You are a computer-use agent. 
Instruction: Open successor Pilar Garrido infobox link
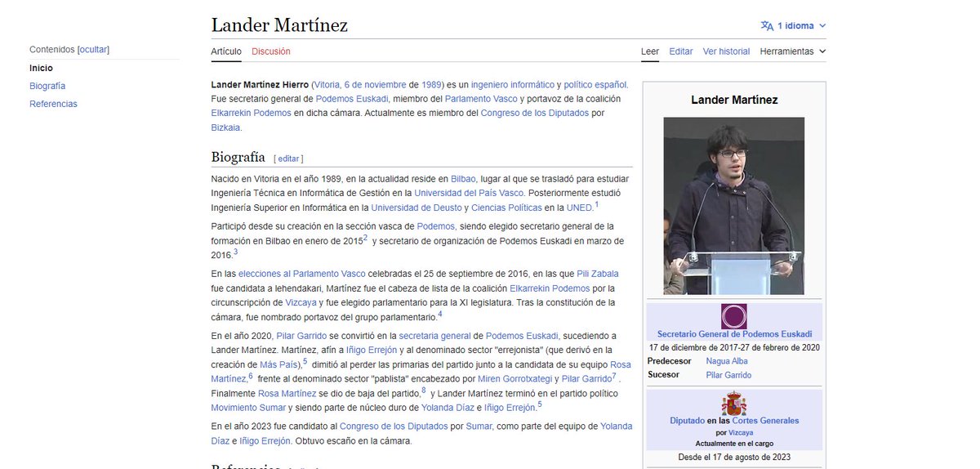coord(728,375)
